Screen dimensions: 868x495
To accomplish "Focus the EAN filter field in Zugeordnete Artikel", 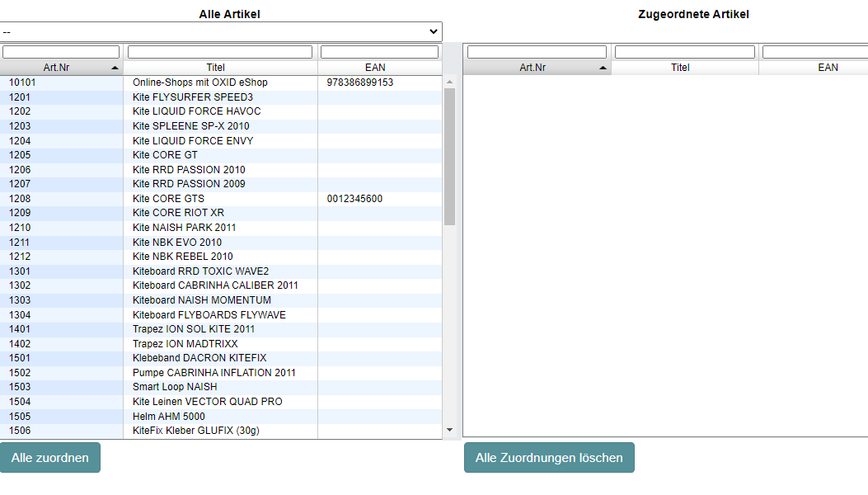I will click(x=815, y=52).
